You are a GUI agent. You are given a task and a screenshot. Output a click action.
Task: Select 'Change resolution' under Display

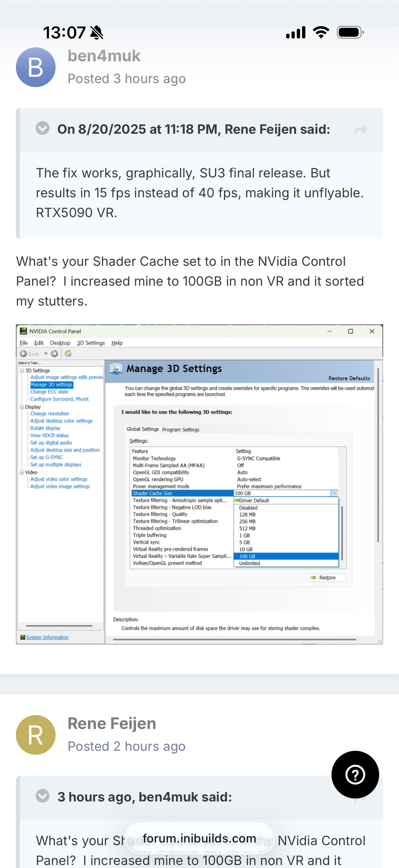coord(50,413)
